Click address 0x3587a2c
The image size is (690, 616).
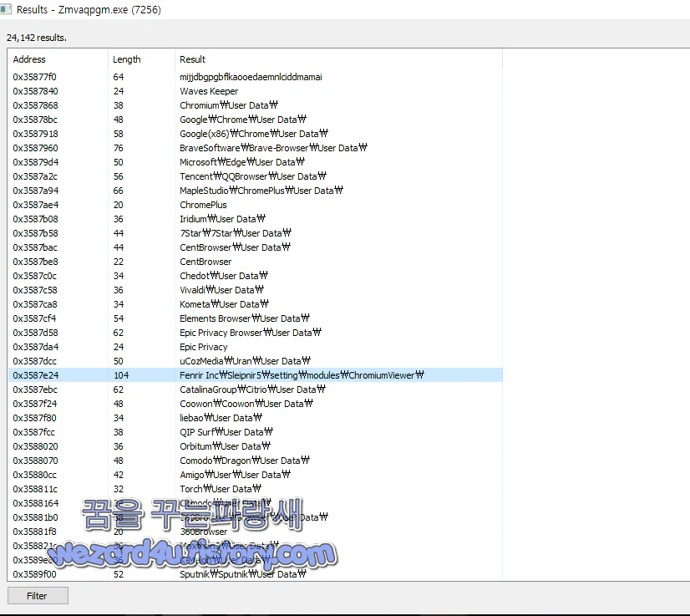coord(35,176)
